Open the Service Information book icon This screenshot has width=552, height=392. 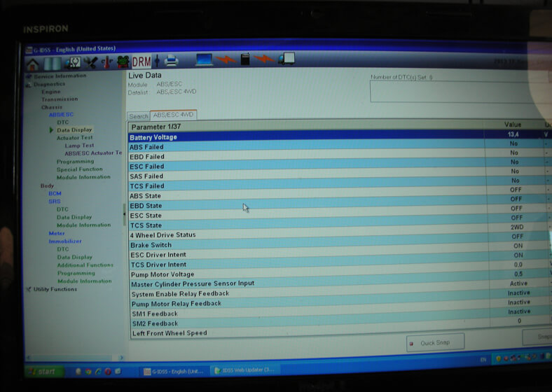pos(52,64)
